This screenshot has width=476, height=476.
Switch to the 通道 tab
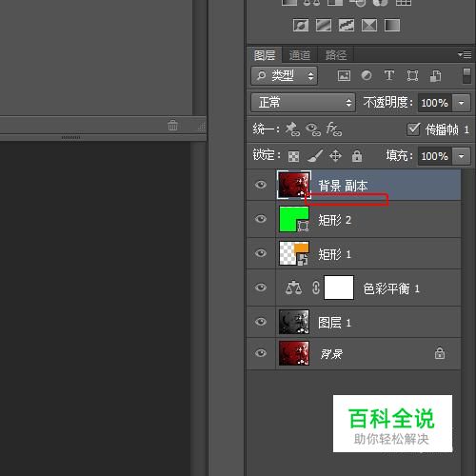300,55
